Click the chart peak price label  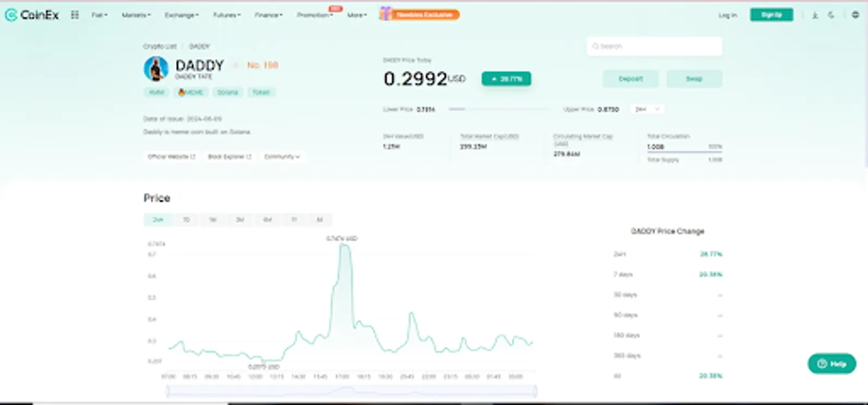point(342,239)
